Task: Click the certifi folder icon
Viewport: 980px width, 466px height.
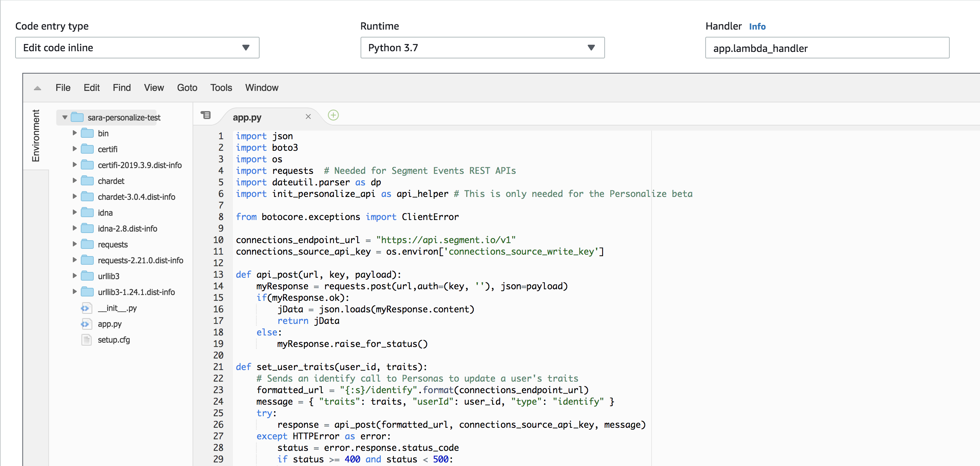Action: (x=87, y=149)
